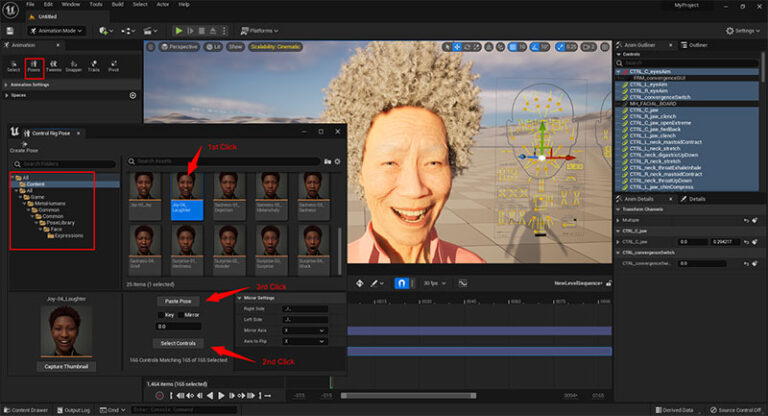Click the Save icon in main toolbar
The image size is (768, 416).
click(x=11, y=30)
